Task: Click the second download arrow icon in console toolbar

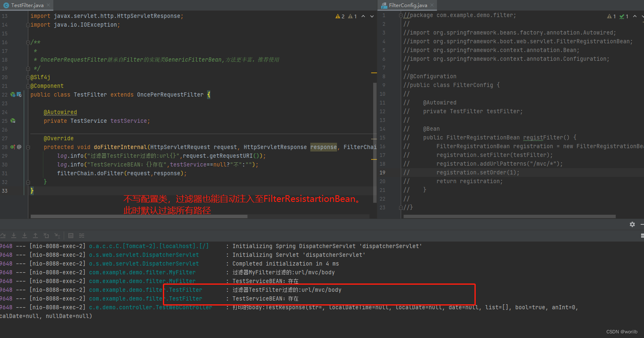Action: coord(25,236)
